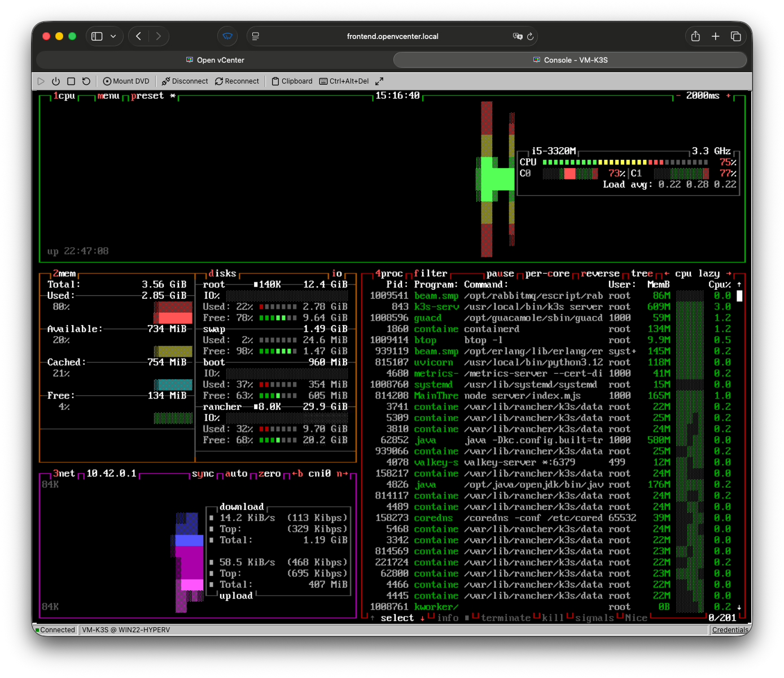The height and width of the screenshot is (678, 784).
Task: Click the select option in proc footer
Action: 397,618
